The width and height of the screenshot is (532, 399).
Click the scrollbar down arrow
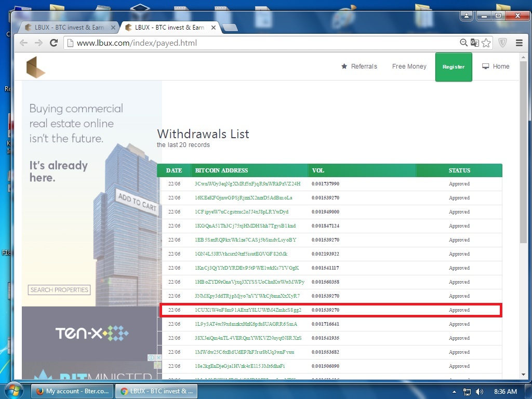[524, 375]
